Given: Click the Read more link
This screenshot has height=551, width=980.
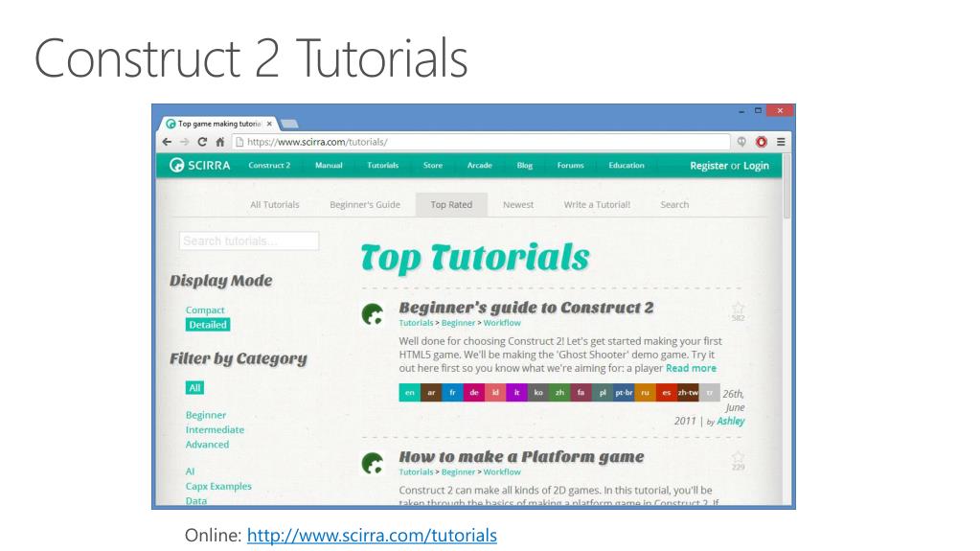Looking at the screenshot, I should tap(691, 368).
